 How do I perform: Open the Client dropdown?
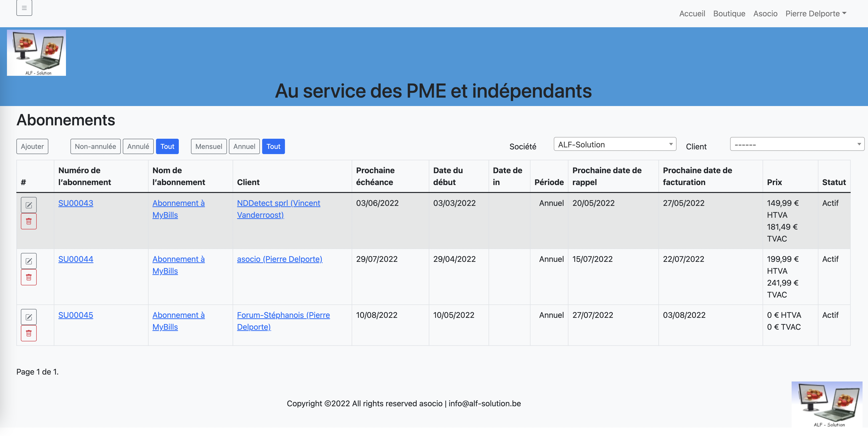(x=797, y=144)
